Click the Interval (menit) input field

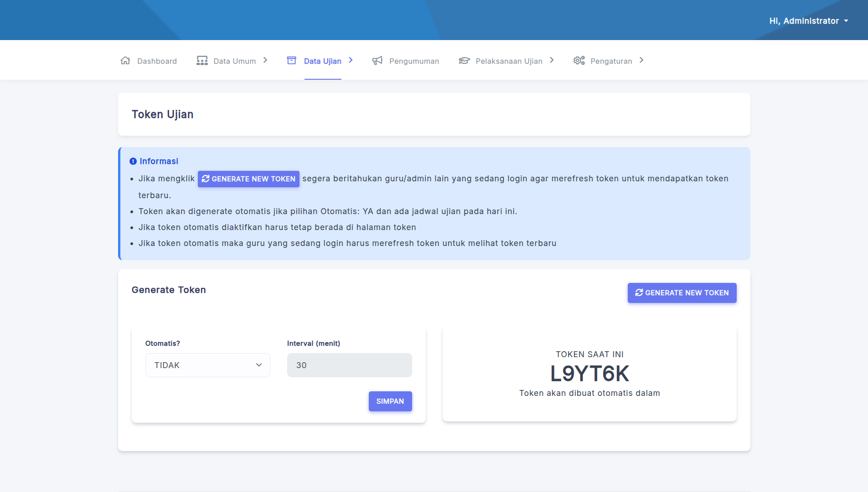[349, 365]
